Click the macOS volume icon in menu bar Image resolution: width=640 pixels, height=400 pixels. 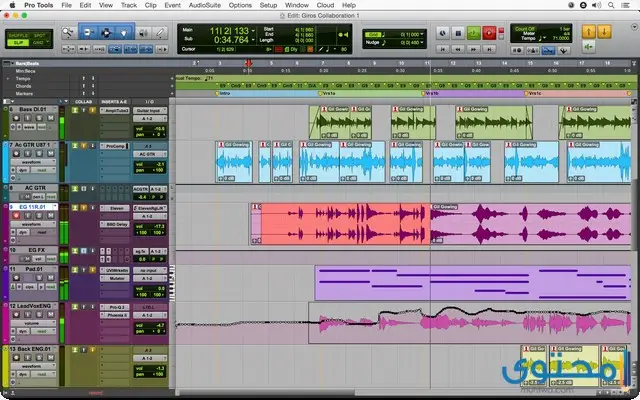[596, 5]
